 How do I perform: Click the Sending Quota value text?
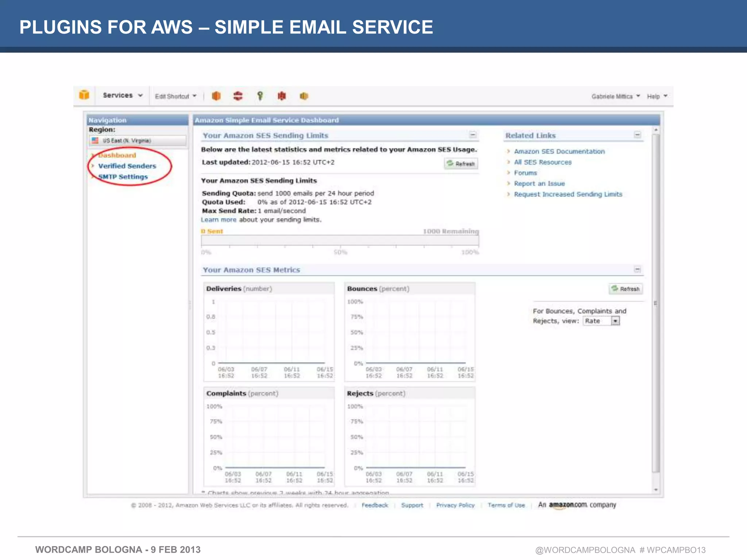[x=316, y=193]
